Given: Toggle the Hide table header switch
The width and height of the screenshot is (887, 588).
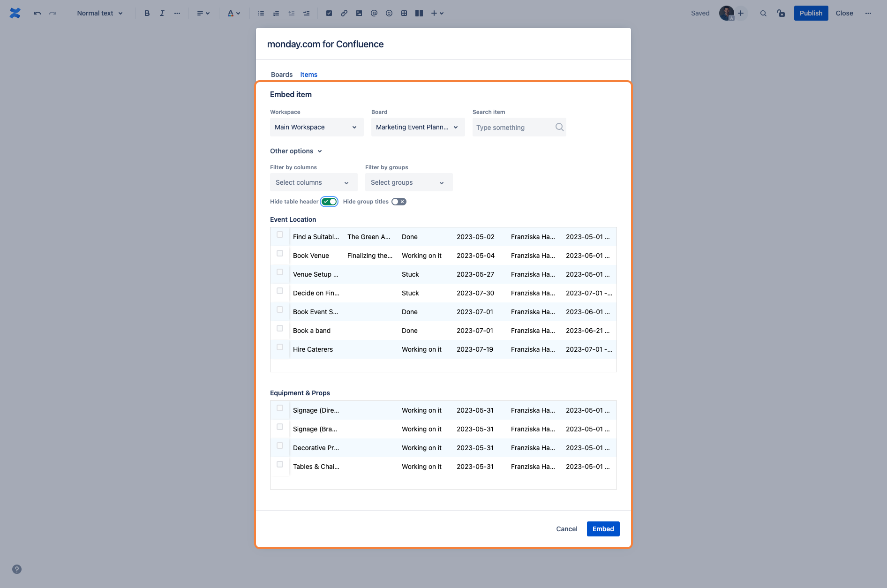Looking at the screenshot, I should click(x=329, y=202).
